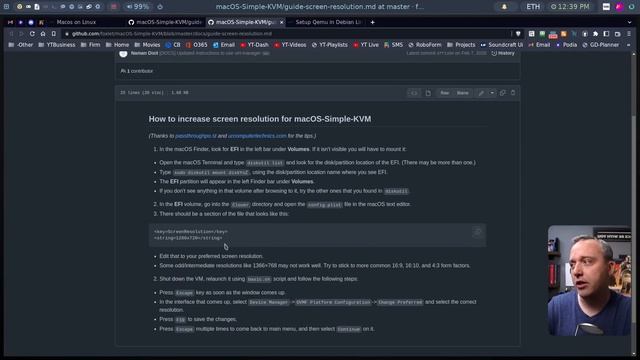Open the commit author avatar
Viewport: 640px width, 360px height.
pos(123,53)
